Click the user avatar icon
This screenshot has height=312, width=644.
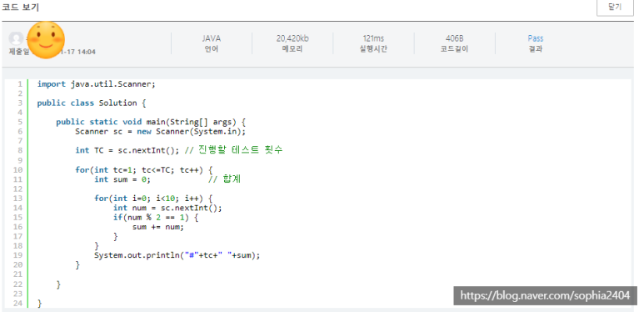click(x=16, y=38)
